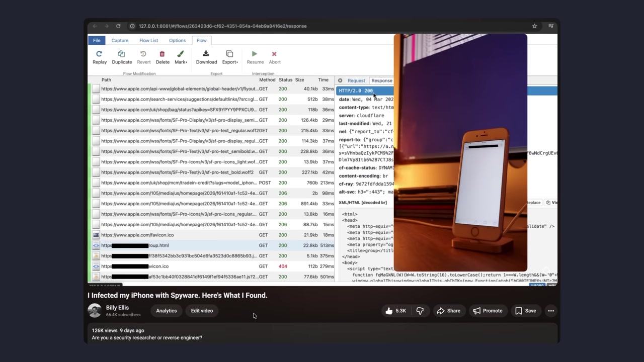Click the iPhone webcam overlay thumbnail
This screenshot has width=644, height=362.
pos(460,153)
